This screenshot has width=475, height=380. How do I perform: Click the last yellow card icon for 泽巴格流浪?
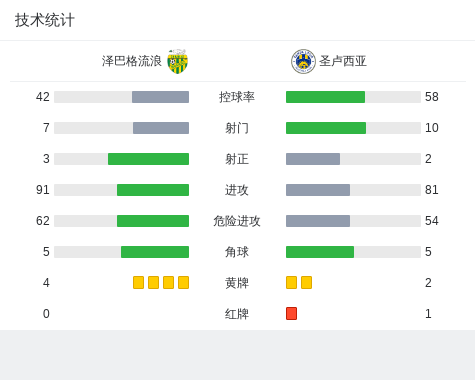click(x=183, y=283)
